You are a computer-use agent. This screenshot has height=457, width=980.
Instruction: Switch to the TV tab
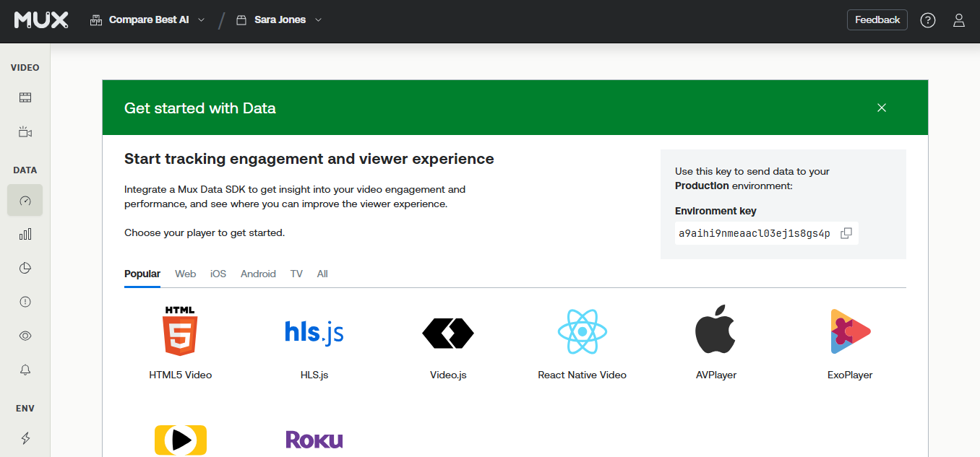pos(296,274)
